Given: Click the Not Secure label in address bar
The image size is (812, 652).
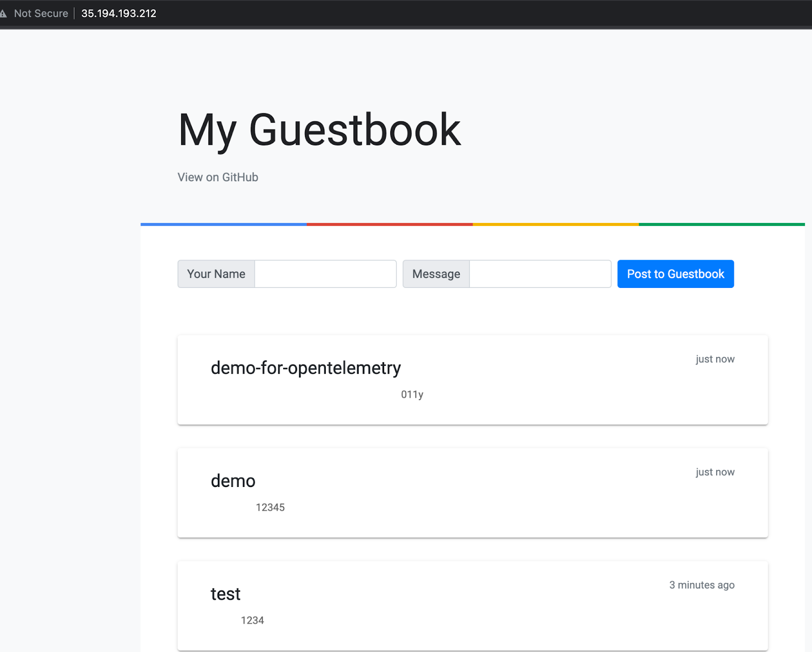Looking at the screenshot, I should click(41, 14).
